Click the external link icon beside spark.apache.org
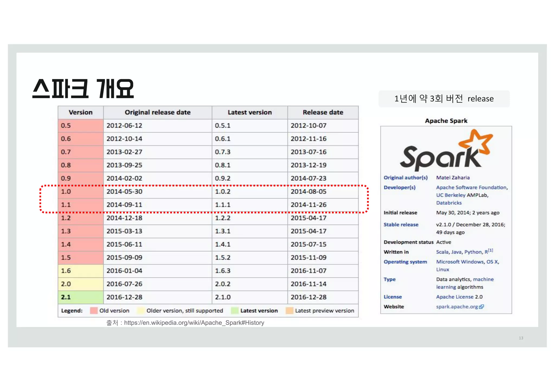This screenshot has height=392, width=555. coord(481,307)
